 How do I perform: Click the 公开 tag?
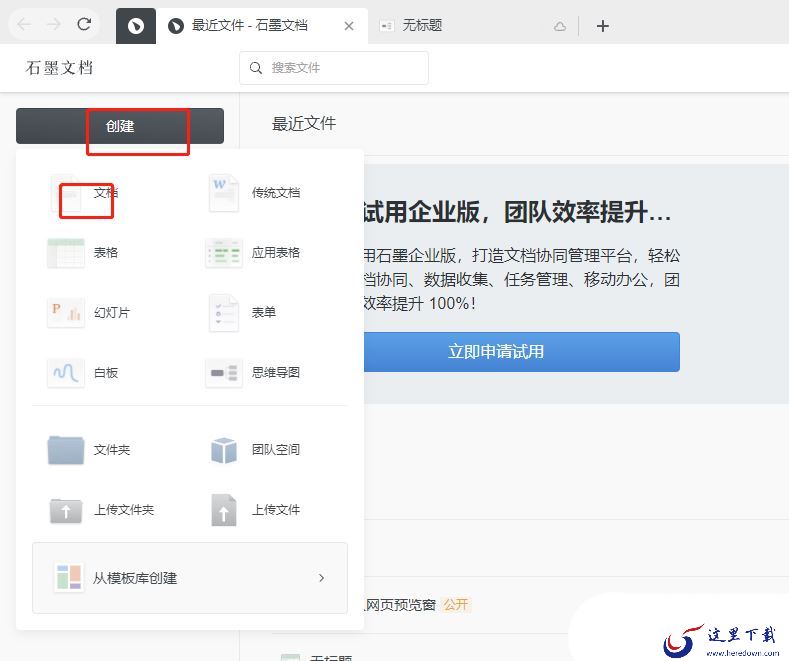[456, 604]
